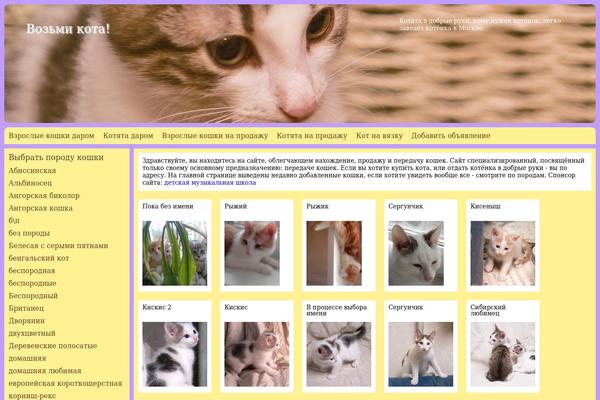
Task: Select 'домашняя любимая' breed link
Action: pos(45,371)
